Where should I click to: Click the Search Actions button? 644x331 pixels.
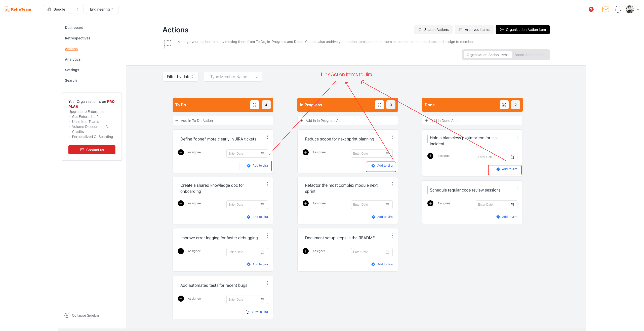(x=433, y=30)
